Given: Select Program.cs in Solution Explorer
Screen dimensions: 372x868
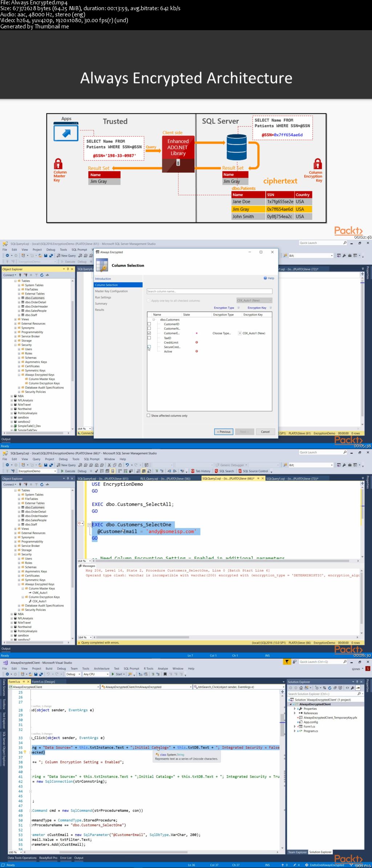Looking at the screenshot, I should coord(311,731).
